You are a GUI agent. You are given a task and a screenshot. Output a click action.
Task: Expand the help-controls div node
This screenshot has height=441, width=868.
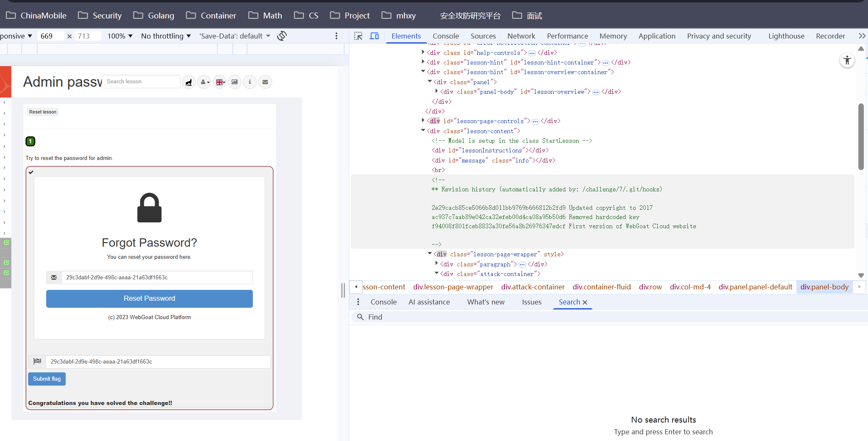pos(423,52)
